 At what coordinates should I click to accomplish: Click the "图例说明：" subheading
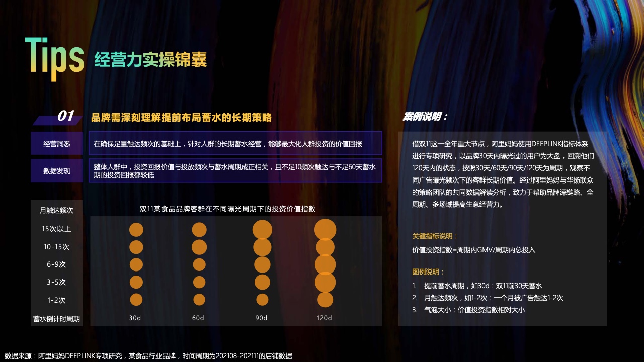(x=429, y=272)
